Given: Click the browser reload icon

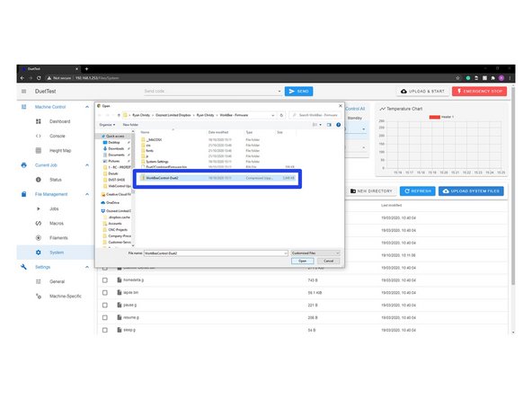Looking at the screenshot, I should tap(39, 78).
